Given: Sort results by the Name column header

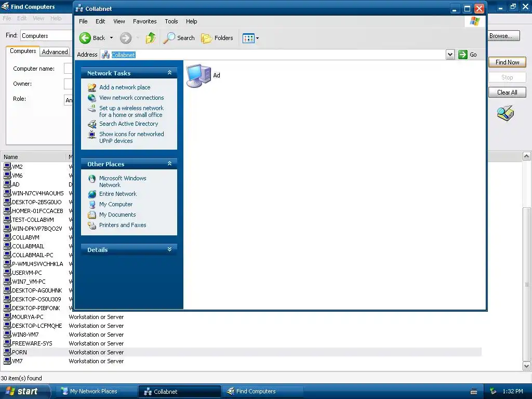Looking at the screenshot, I should [x=33, y=157].
